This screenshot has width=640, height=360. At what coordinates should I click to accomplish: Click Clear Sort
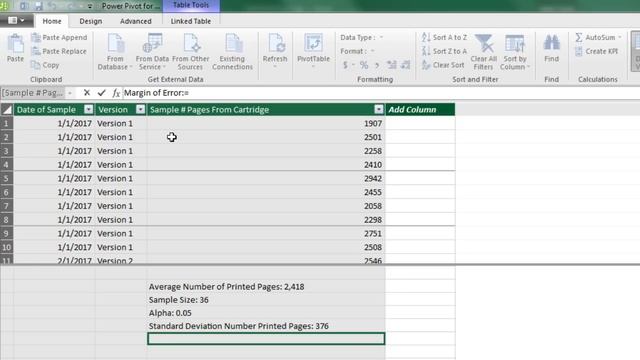443,65
